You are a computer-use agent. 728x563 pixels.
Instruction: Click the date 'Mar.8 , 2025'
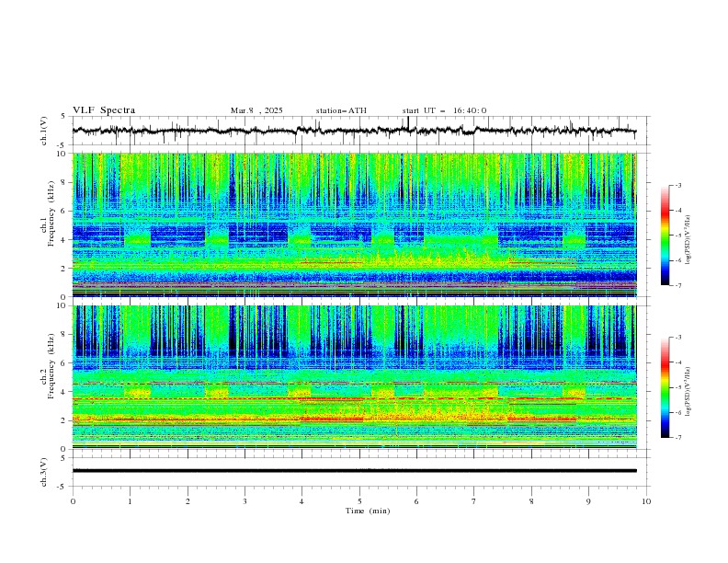point(256,110)
